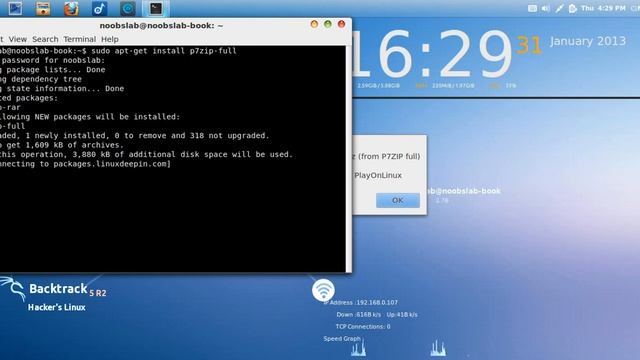Click the '3,880 kB of additional disk space' line
Screen dimensions: 640x360
pyautogui.click(x=147, y=154)
